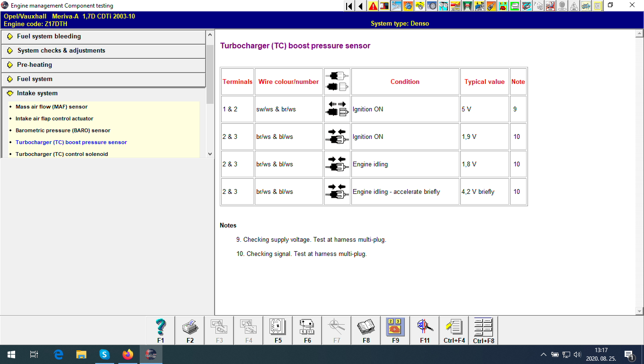This screenshot has height=364, width=644.
Task: Click the F9 component testing button
Action: click(395, 330)
